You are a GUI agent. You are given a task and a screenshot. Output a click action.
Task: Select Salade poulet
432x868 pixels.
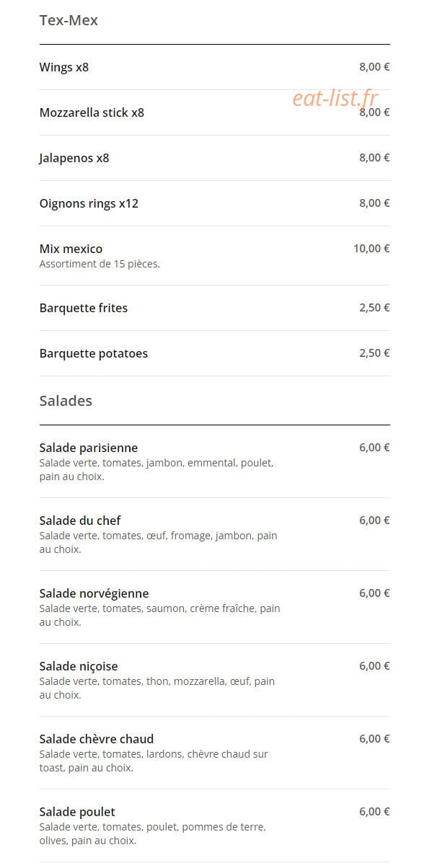pos(214,825)
